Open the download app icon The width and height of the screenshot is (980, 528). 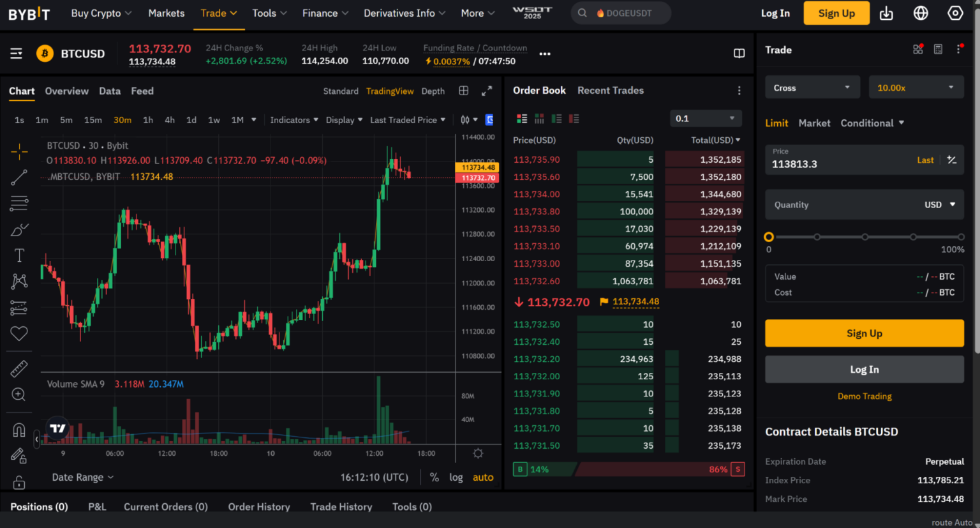pyautogui.click(x=886, y=13)
